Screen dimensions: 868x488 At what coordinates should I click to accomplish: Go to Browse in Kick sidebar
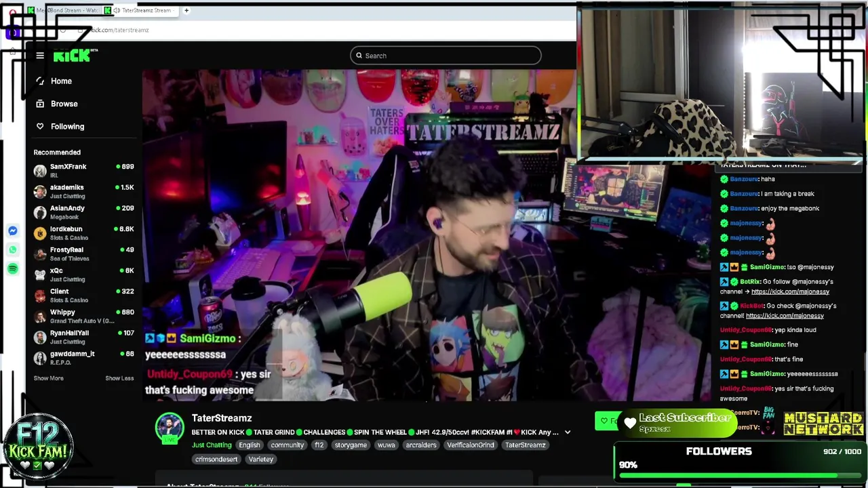(x=64, y=104)
